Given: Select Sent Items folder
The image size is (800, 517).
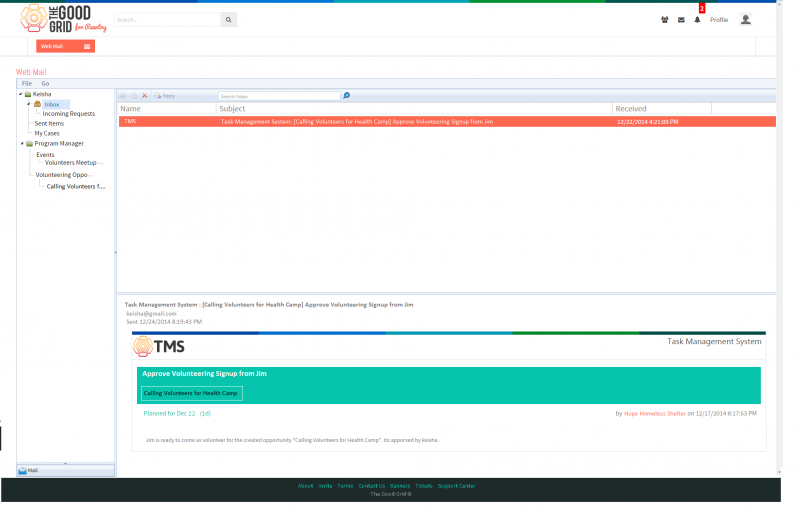Looking at the screenshot, I should [49, 124].
